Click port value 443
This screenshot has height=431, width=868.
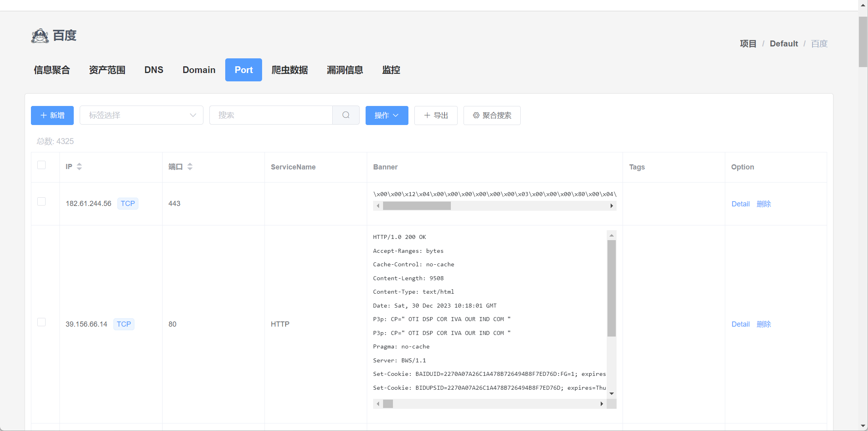pos(174,204)
